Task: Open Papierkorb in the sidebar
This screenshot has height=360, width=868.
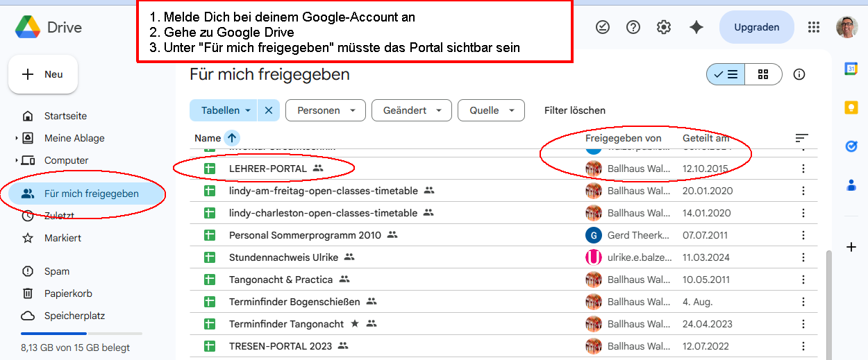Action: [x=68, y=293]
